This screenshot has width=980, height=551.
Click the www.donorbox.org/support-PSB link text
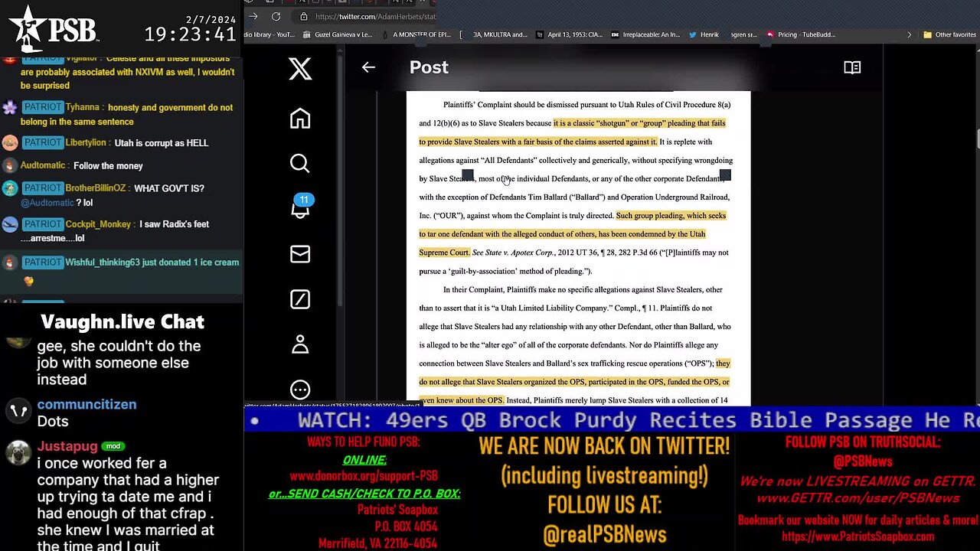click(364, 476)
